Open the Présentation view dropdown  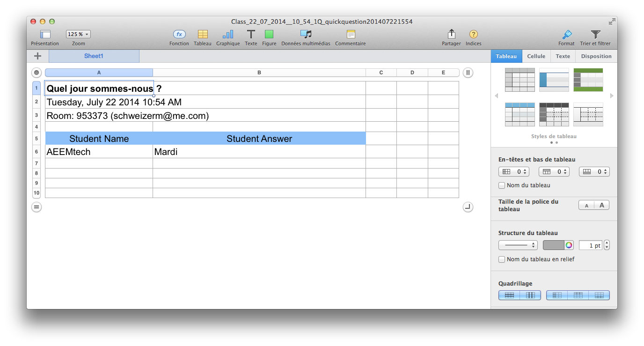coord(45,34)
